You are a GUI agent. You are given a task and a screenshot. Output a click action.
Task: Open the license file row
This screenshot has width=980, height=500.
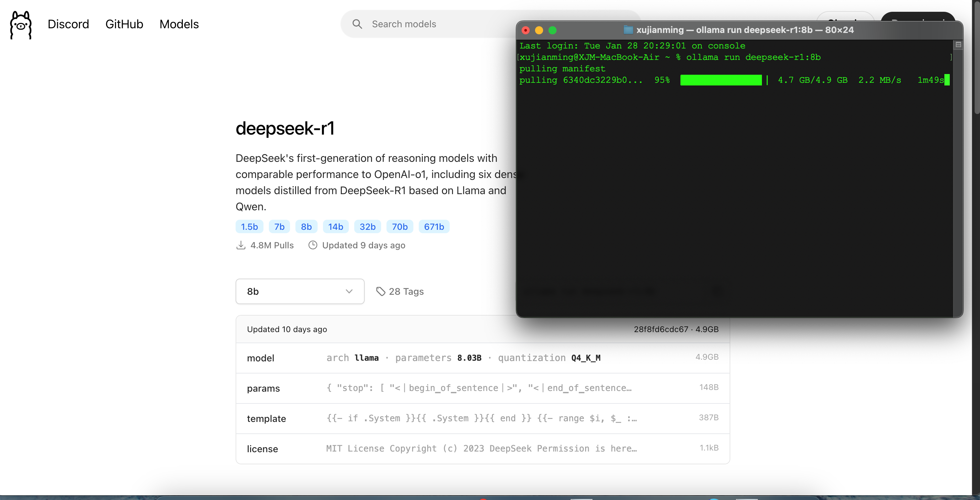coord(482,449)
